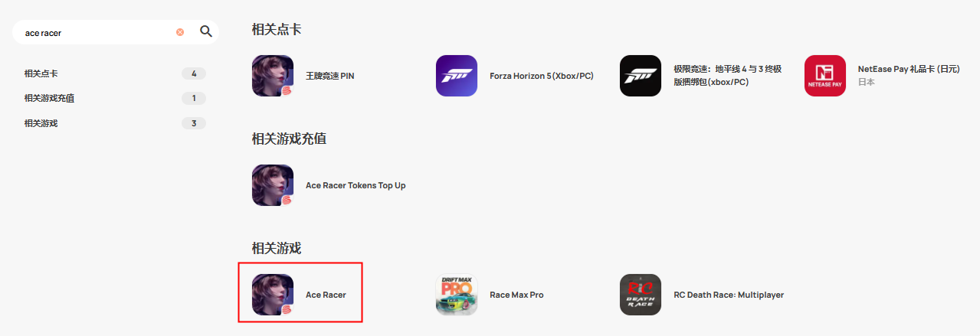Open the Ace Racer Tokens Top Up link
The image size is (980, 336).
click(356, 185)
